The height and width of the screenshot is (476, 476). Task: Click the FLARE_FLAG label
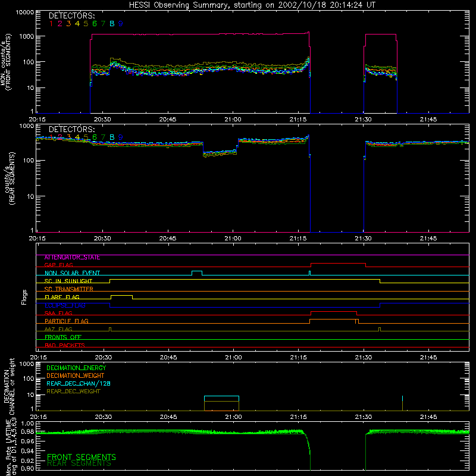click(x=62, y=297)
